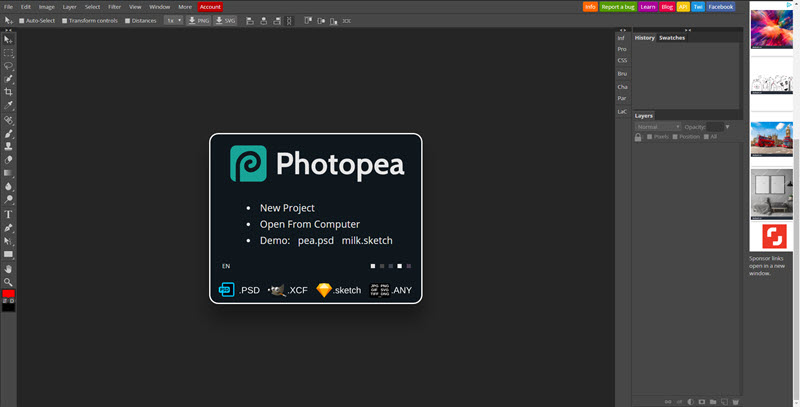800x407 pixels.
Task: Select the Spot Healing Brush tool
Action: pyautogui.click(x=8, y=120)
